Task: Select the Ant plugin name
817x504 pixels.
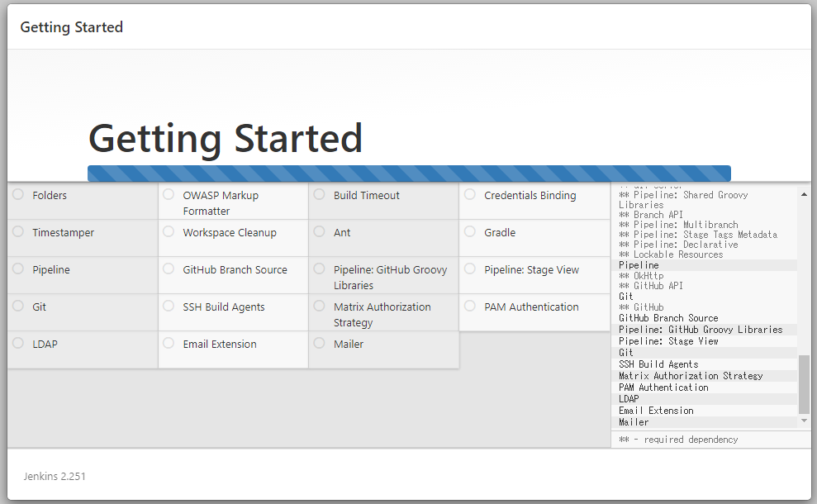Action: coord(342,232)
